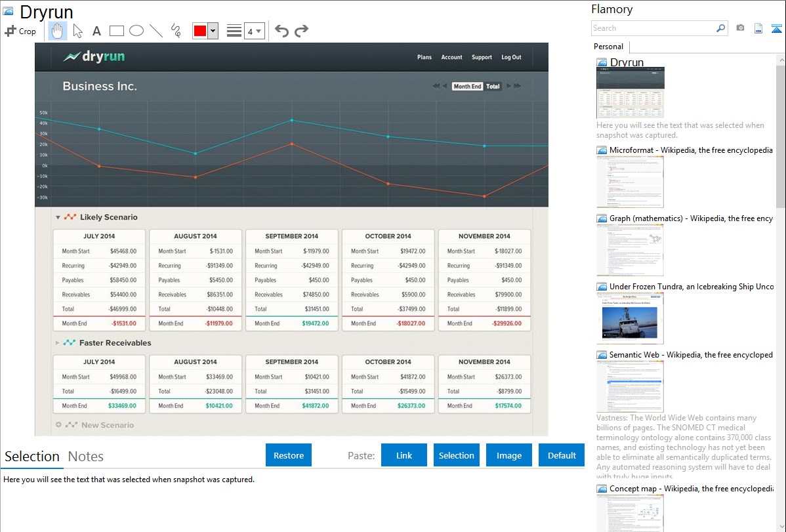Click the Dryrun title window icon
The width and height of the screenshot is (786, 532).
click(x=8, y=10)
